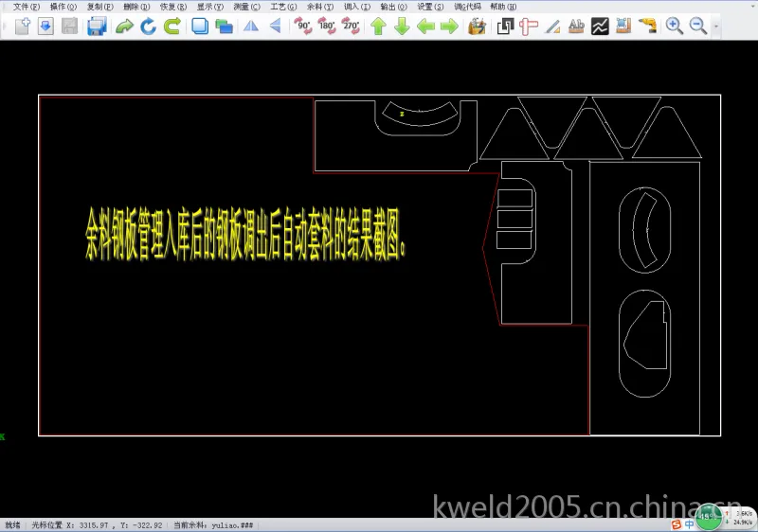The width and height of the screenshot is (758, 532).
Task: Click the green curved arrow icon
Action: coord(124,26)
